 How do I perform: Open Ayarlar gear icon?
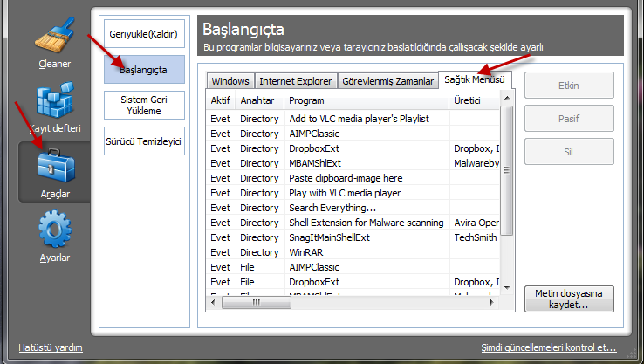tap(54, 230)
